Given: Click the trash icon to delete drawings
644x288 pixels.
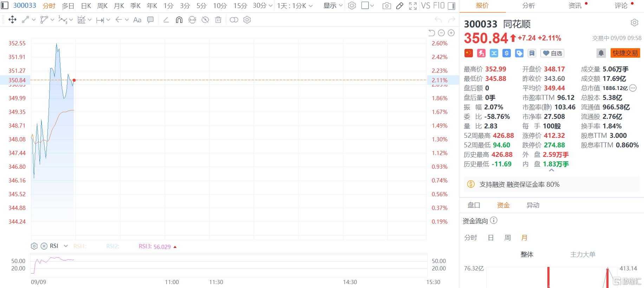Looking at the screenshot, I should [x=218, y=20].
